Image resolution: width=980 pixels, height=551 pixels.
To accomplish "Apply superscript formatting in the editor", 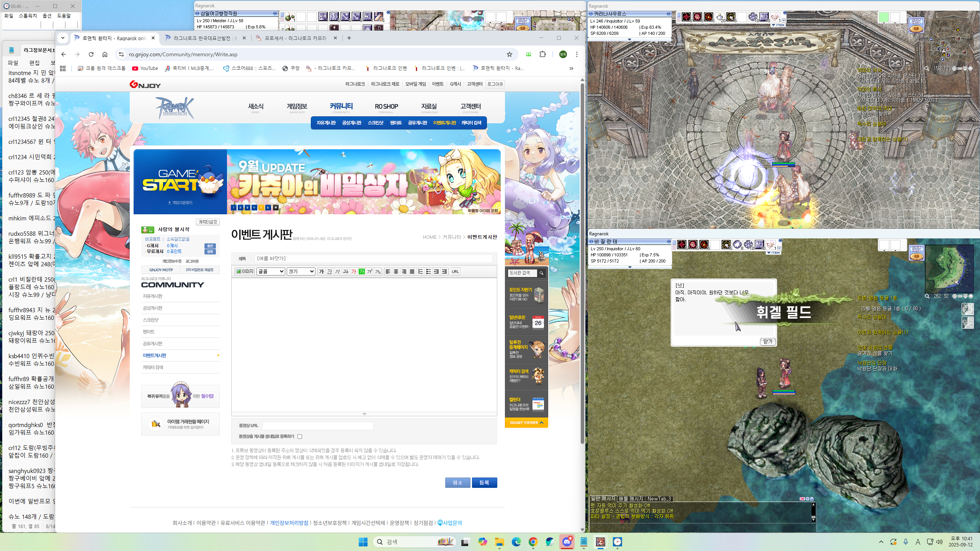I will 369,271.
